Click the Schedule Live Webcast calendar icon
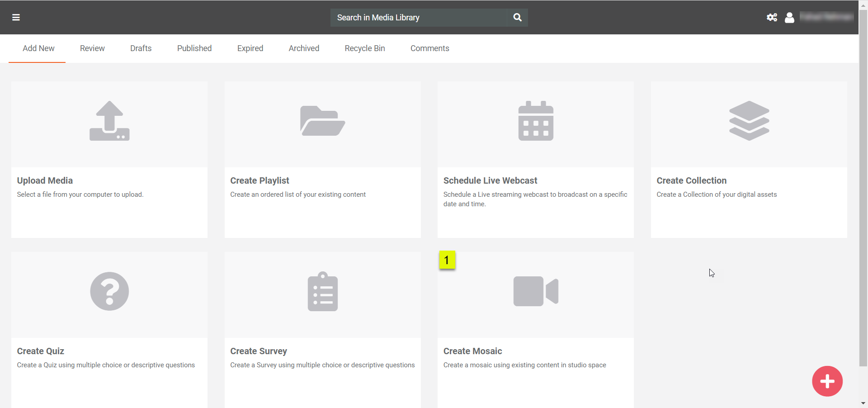 536,121
